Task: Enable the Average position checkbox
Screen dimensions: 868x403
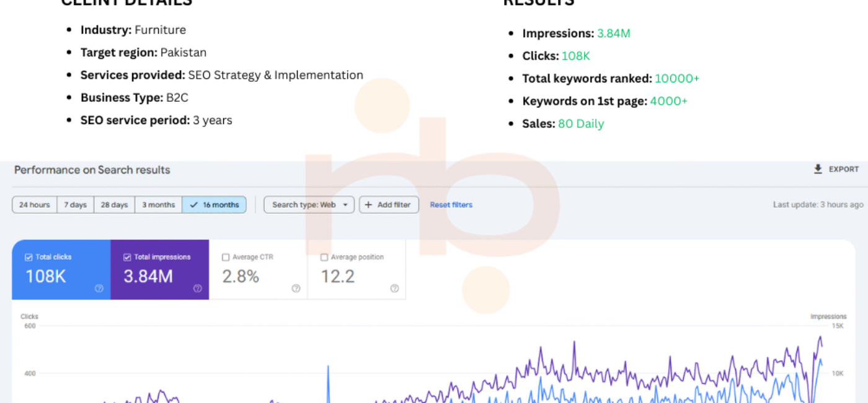Action: [324, 257]
